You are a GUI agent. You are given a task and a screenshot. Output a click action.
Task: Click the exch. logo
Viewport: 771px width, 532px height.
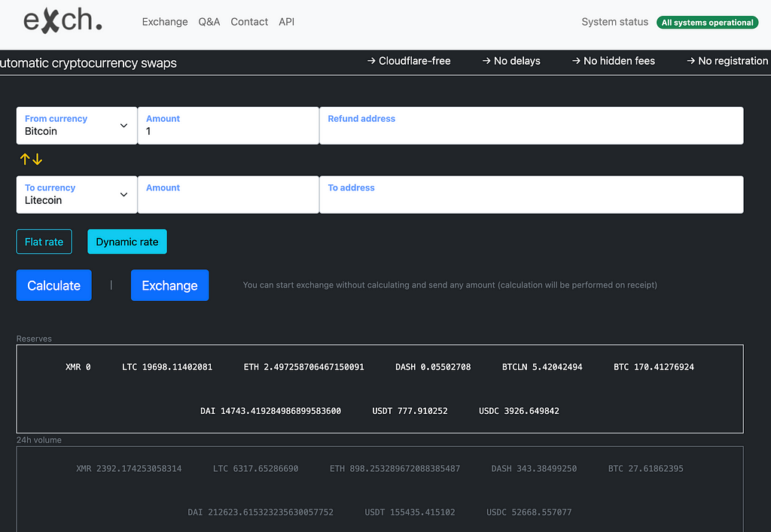coord(62,21)
